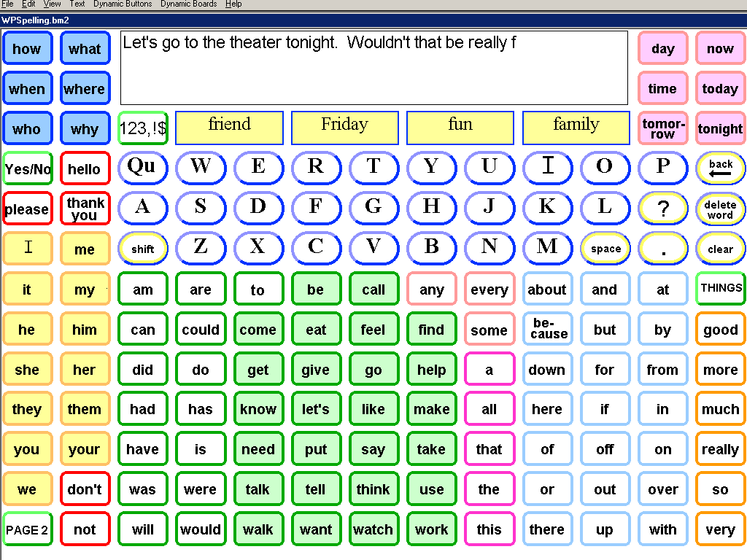
Task: Select the 'there' word button
Action: pos(547,529)
